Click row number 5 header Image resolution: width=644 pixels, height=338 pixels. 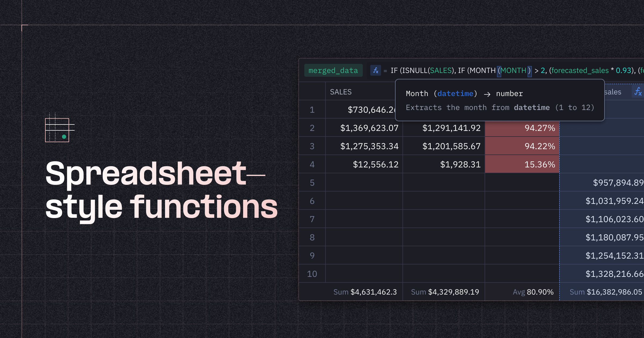click(x=312, y=183)
